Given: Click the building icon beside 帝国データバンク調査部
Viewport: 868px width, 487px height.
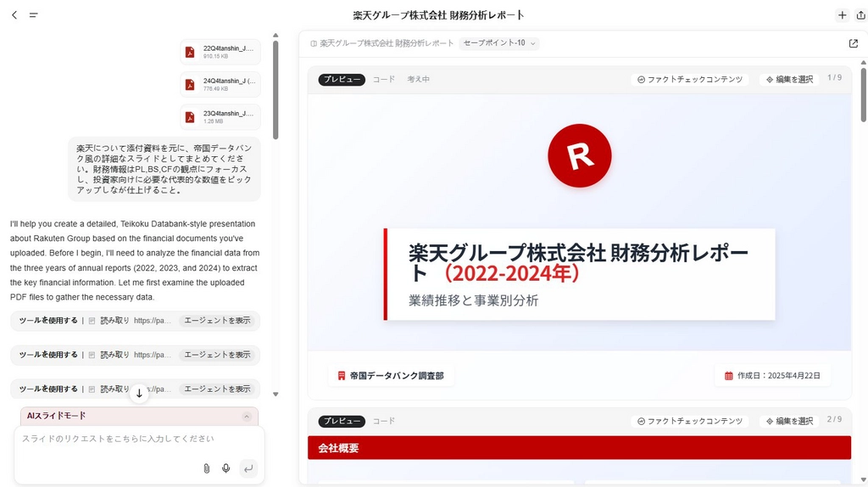Looking at the screenshot, I should tap(342, 376).
